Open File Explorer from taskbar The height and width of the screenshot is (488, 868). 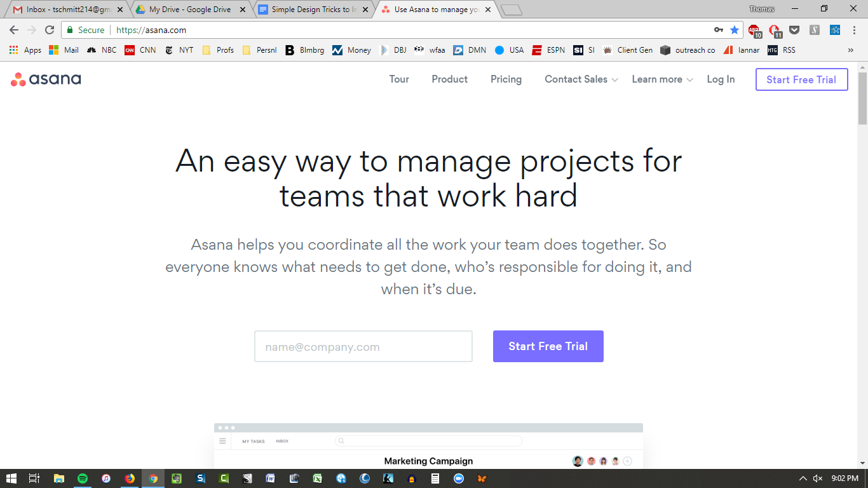[x=59, y=478]
